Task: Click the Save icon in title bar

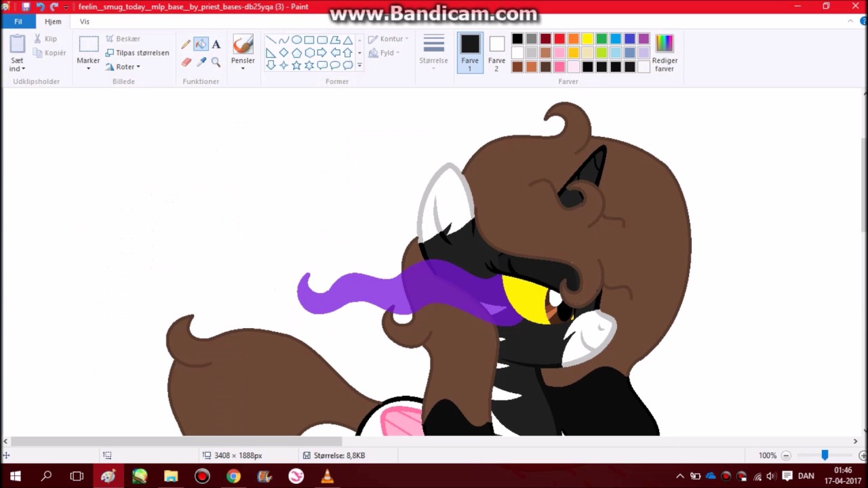Action: click(x=26, y=7)
